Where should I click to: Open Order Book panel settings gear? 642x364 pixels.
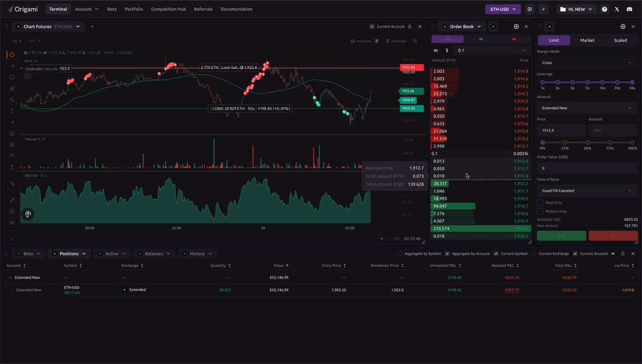tap(516, 27)
